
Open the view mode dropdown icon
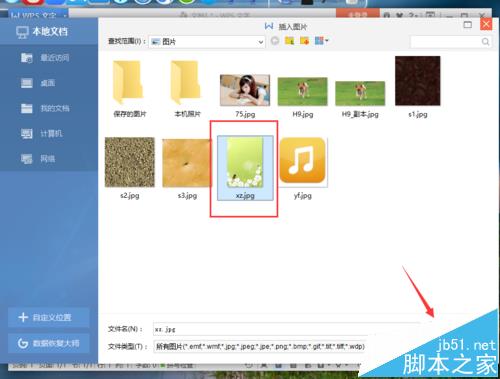321,41
